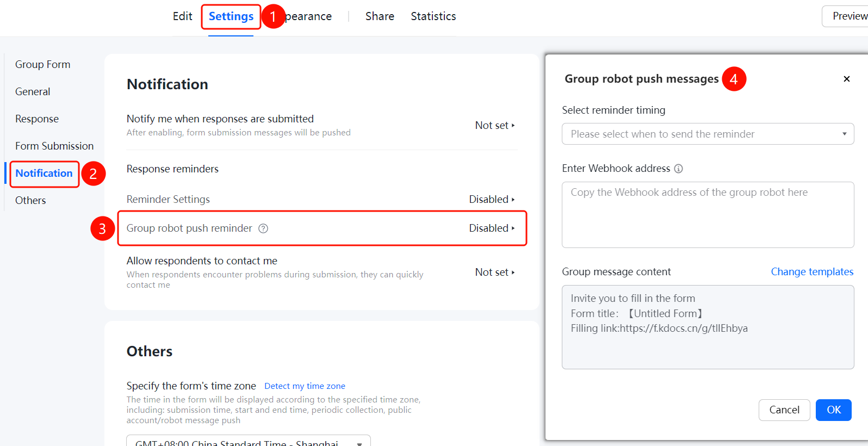Open the Select reminder timing dropdown

pyautogui.click(x=708, y=134)
